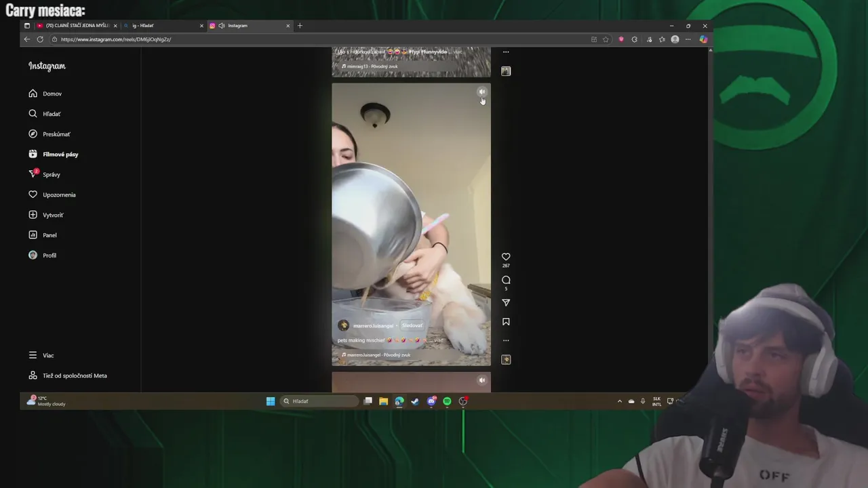Open Discord from the taskbar
This screenshot has width=868, height=488.
click(x=431, y=401)
